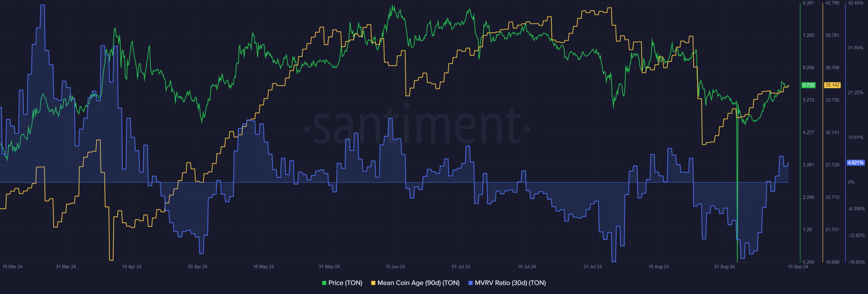Click the -18.93% MVRV axis value
This screenshot has height=294, width=868.
point(856,262)
